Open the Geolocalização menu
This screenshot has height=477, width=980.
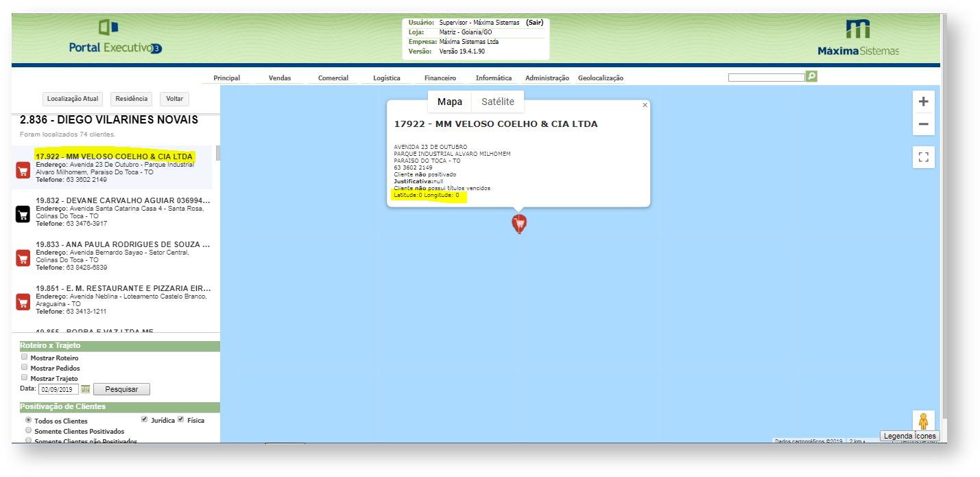pyautogui.click(x=600, y=78)
